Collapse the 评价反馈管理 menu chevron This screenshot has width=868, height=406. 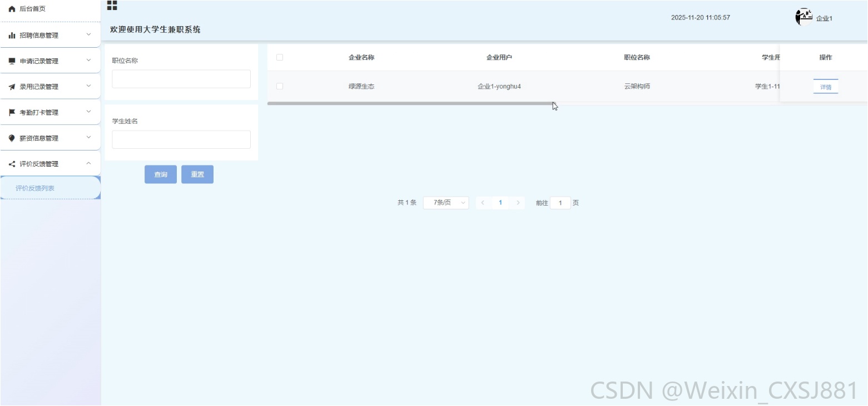click(88, 163)
